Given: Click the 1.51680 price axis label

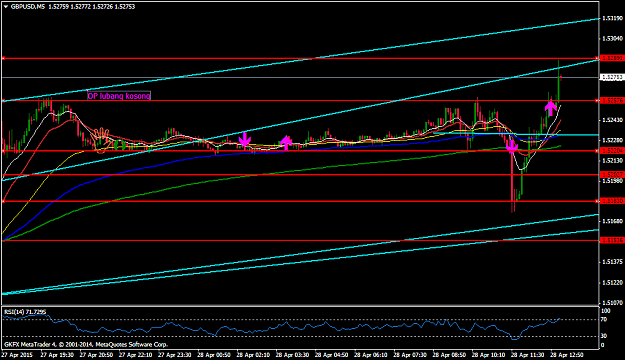Looking at the screenshot, I should pos(612,221).
